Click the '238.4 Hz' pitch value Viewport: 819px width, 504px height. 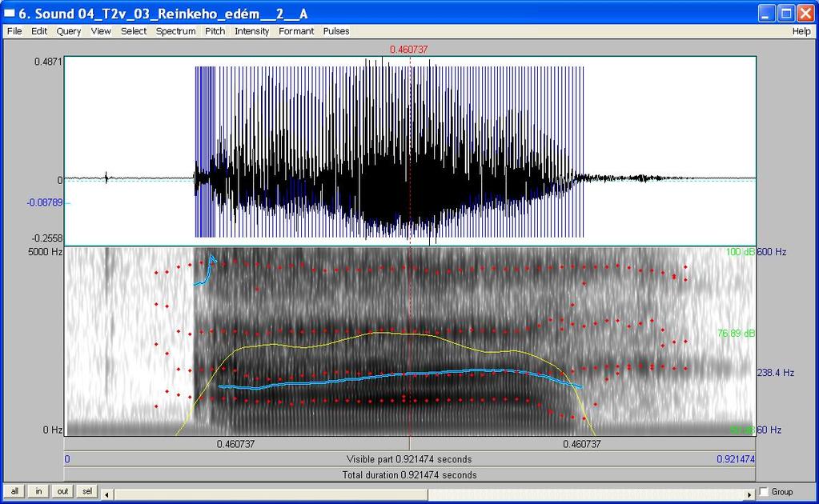coord(776,373)
